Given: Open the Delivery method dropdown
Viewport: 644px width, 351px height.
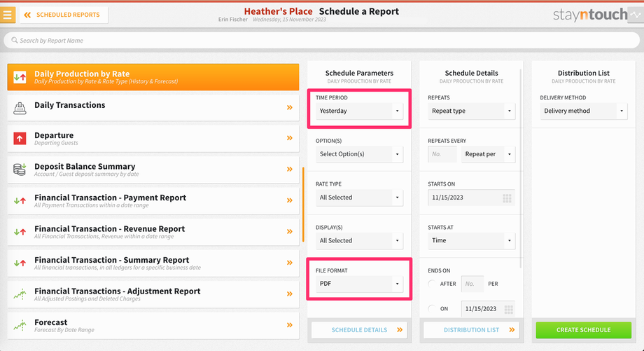Looking at the screenshot, I should tap(583, 111).
